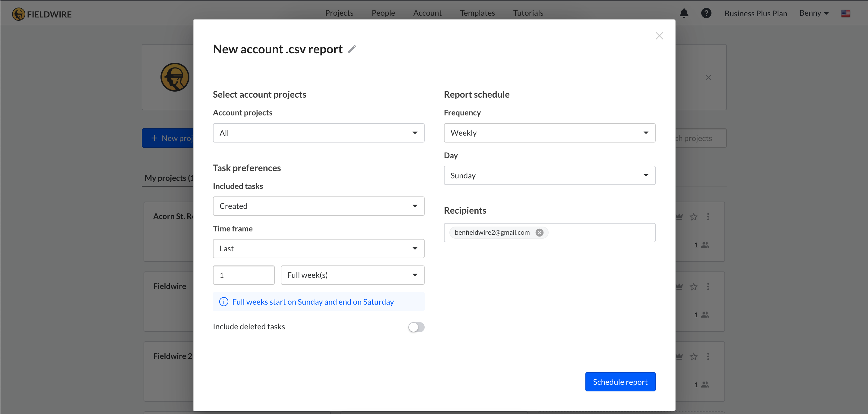Image resolution: width=868 pixels, height=414 pixels.
Task: Click the account avatar logo behind dialog
Action: (x=175, y=77)
